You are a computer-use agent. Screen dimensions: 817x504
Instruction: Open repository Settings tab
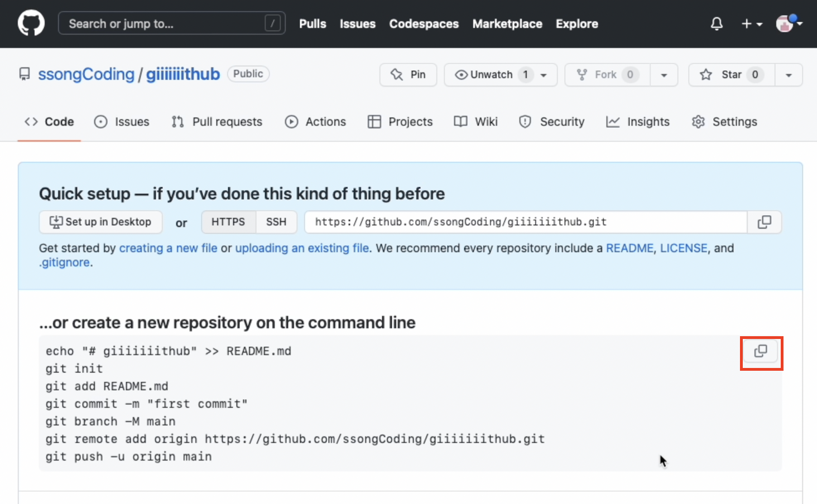(x=724, y=122)
